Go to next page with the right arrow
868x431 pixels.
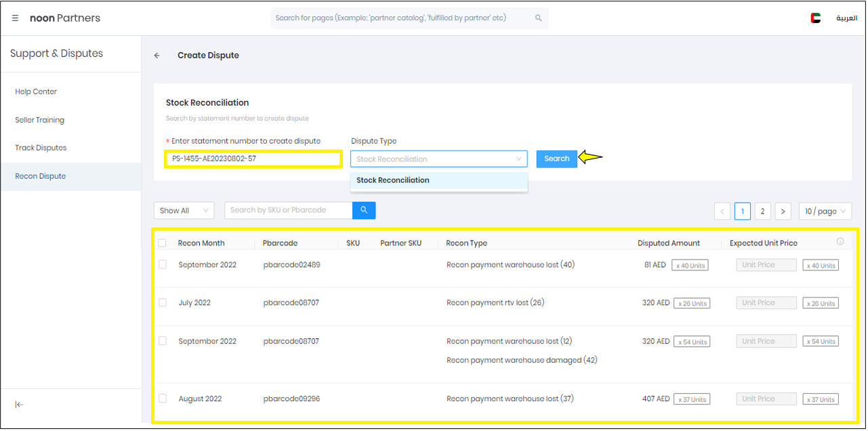click(x=783, y=211)
